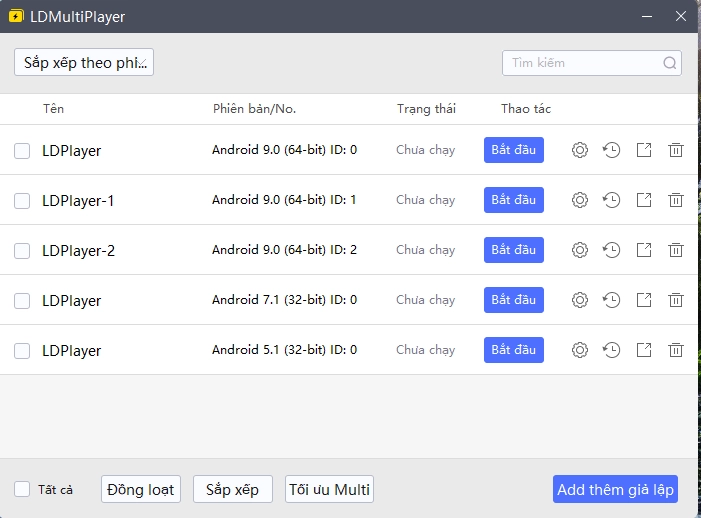This screenshot has width=701, height=518.
Task: Tick the checkbox next to LDPlayer-1
Action: point(22,201)
